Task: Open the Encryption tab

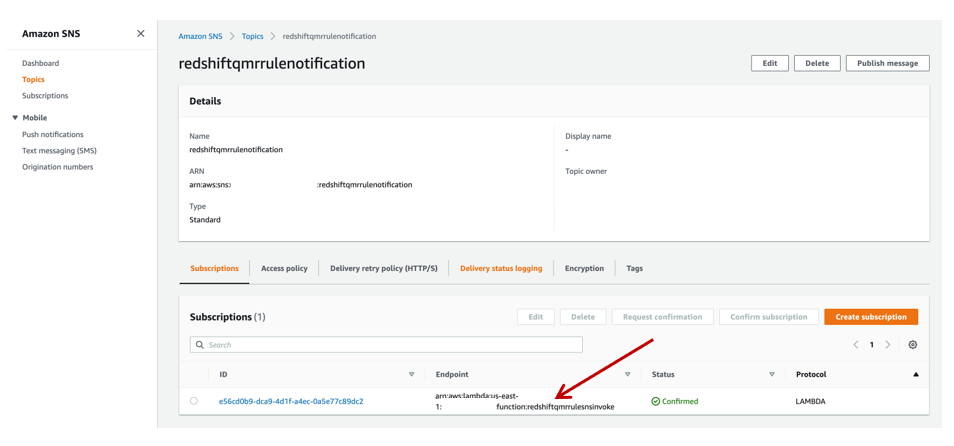Action: [584, 268]
